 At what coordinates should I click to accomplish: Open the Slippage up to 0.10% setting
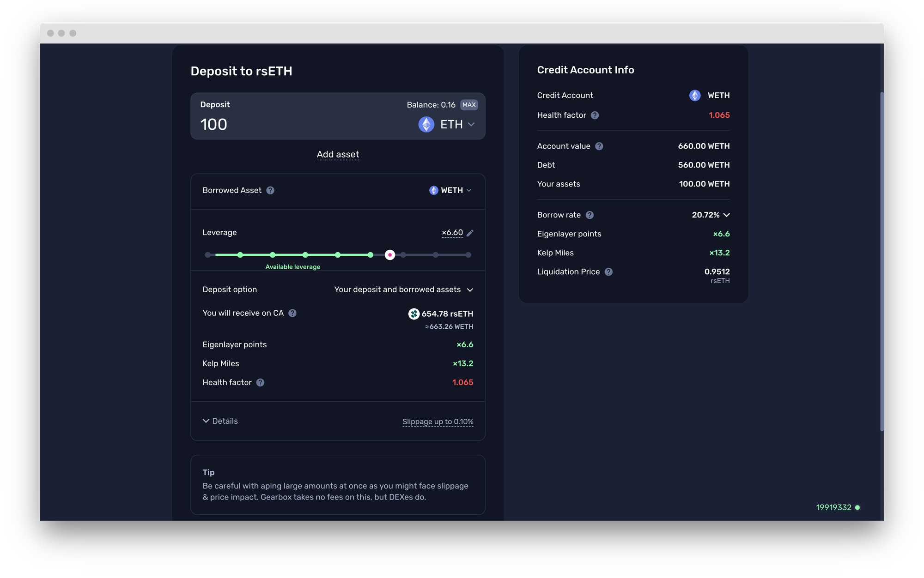click(438, 421)
